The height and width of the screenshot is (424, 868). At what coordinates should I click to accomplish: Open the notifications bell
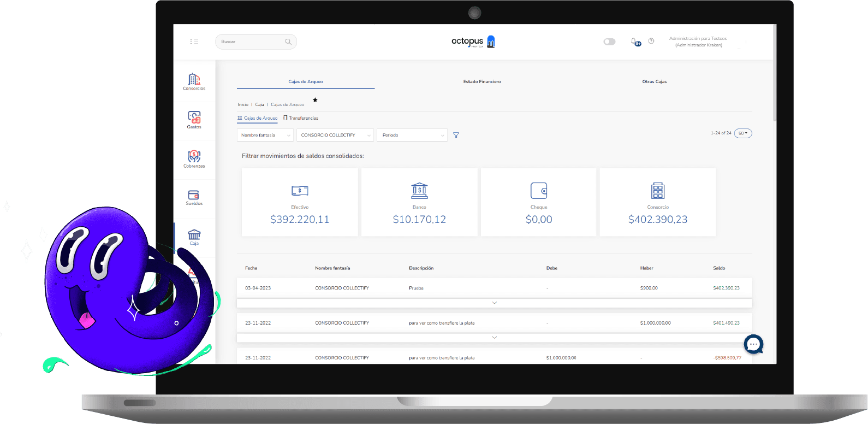(x=635, y=42)
